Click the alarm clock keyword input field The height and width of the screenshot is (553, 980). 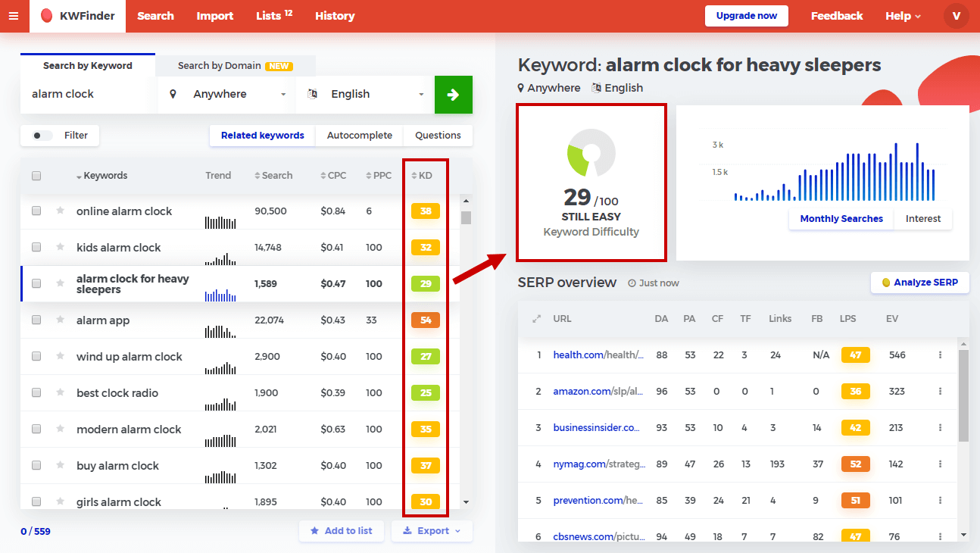(89, 95)
